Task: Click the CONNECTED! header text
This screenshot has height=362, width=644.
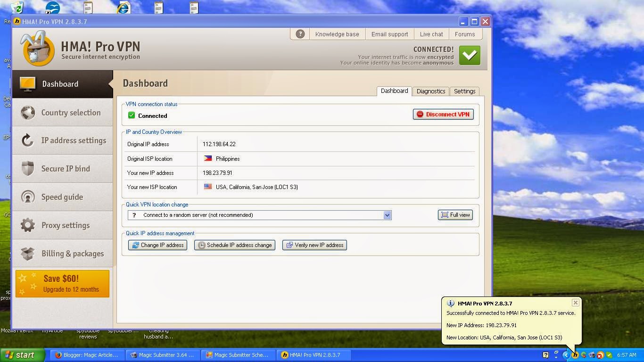Action: pos(434,49)
